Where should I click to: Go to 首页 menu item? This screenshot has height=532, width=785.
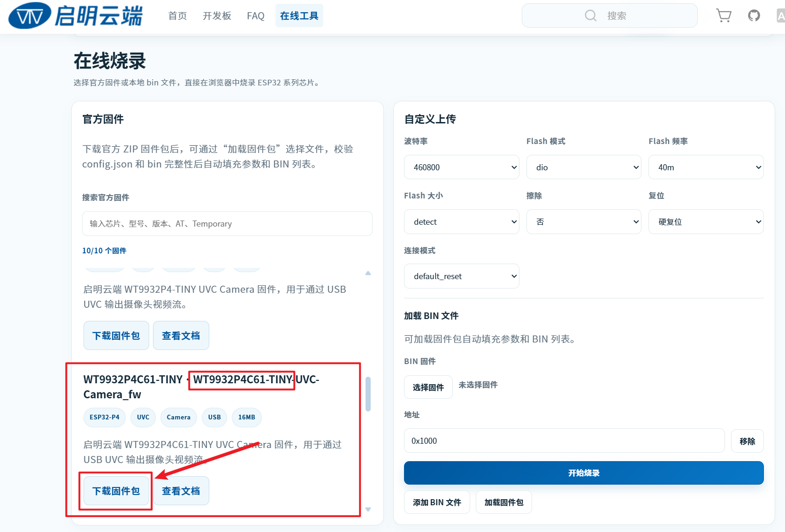pyautogui.click(x=178, y=16)
